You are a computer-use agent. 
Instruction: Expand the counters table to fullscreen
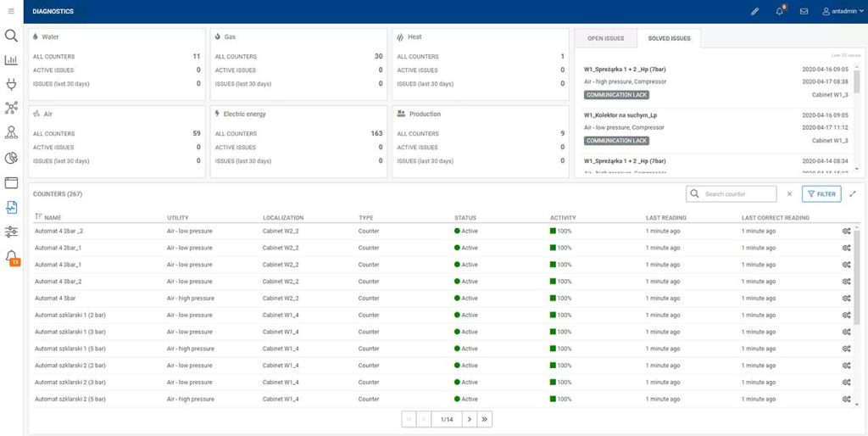pyautogui.click(x=853, y=194)
